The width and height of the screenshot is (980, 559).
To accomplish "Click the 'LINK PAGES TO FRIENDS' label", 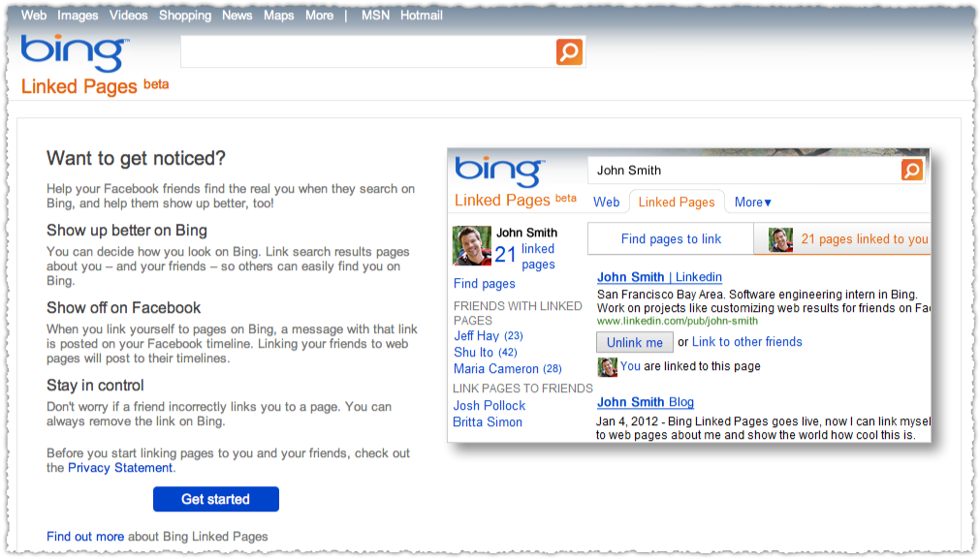I will tap(522, 388).
